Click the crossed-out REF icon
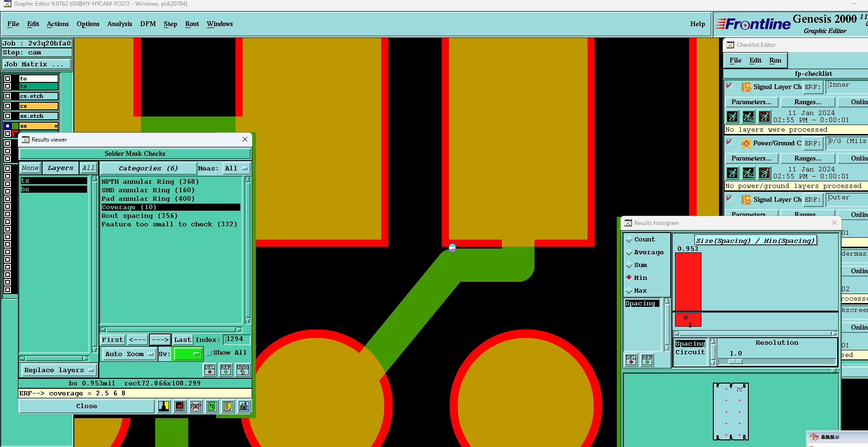This screenshot has width=868, height=447. 196,406
